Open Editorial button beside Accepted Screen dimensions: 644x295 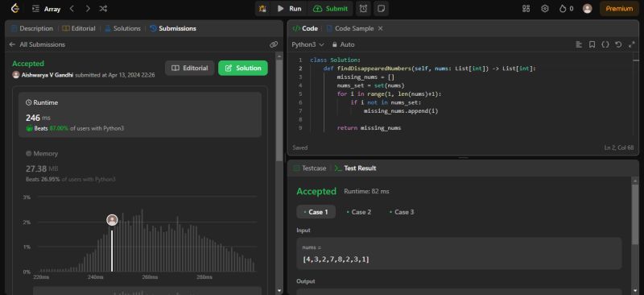(189, 69)
